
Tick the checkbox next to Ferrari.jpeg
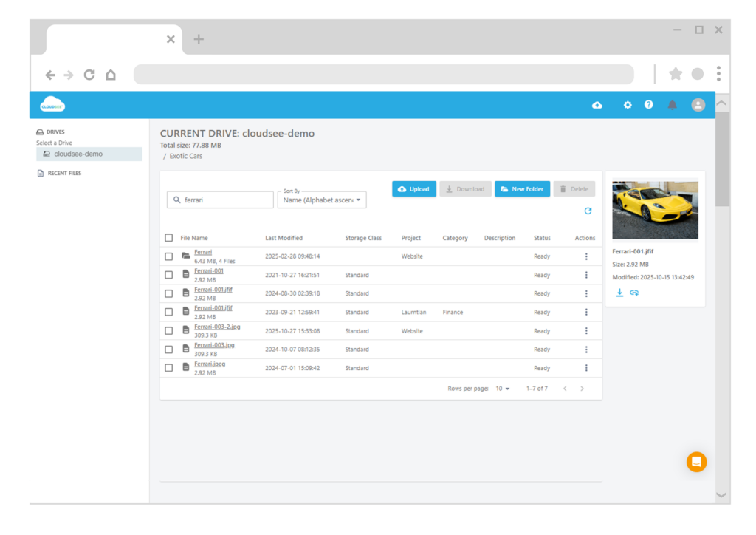(168, 367)
